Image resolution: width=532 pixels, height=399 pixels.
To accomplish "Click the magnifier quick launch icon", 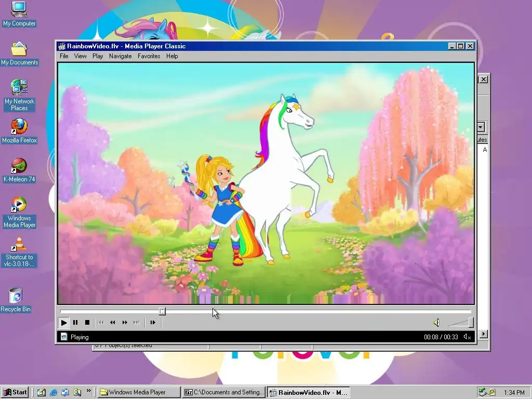I will [x=77, y=392].
